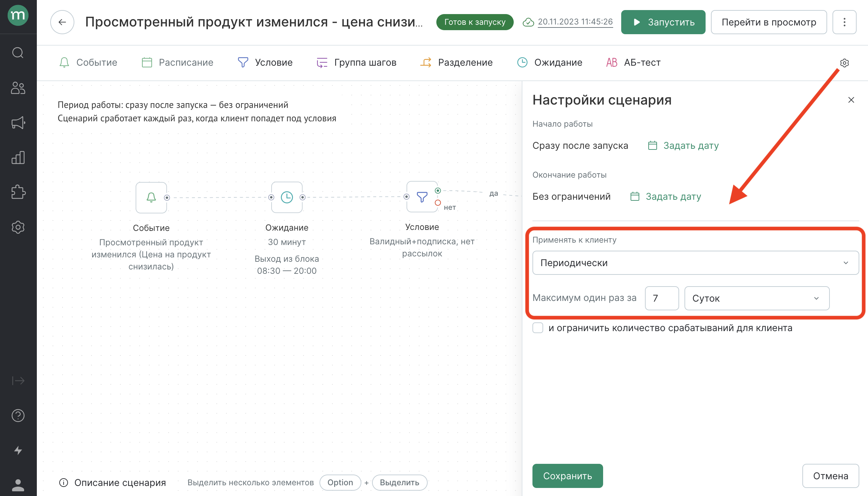Select the Event bell node on the canvas
This screenshot has width=868, height=496.
click(151, 198)
